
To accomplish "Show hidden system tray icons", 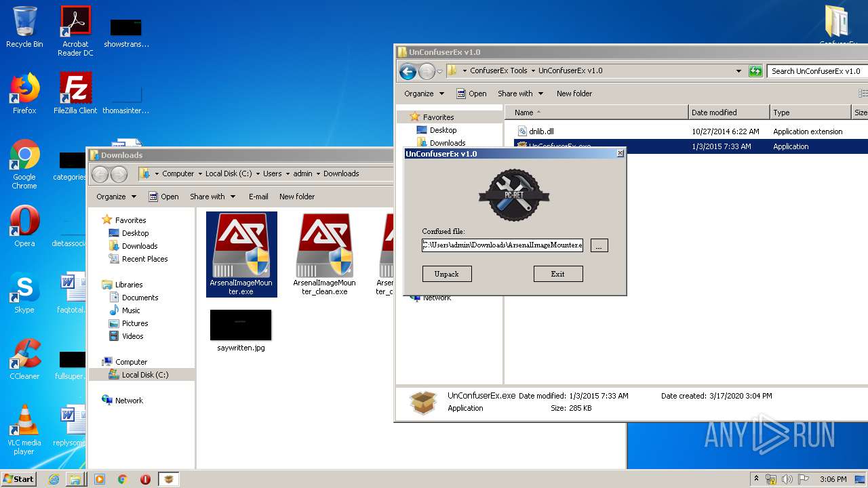I will pos(755,479).
